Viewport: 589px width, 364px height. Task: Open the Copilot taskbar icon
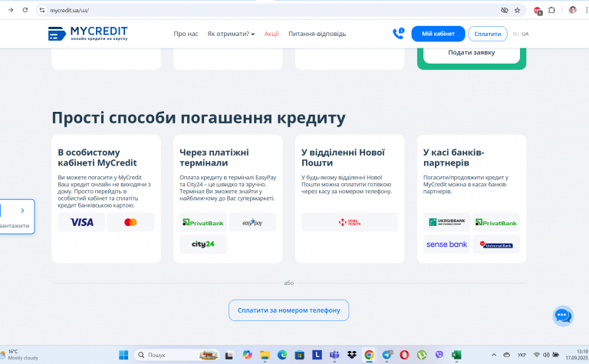(x=247, y=355)
